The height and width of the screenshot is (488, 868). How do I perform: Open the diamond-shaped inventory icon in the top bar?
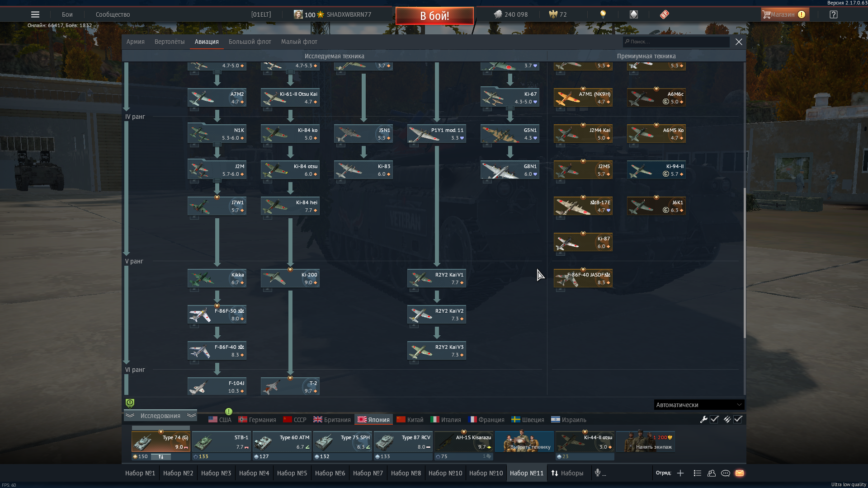(x=634, y=14)
